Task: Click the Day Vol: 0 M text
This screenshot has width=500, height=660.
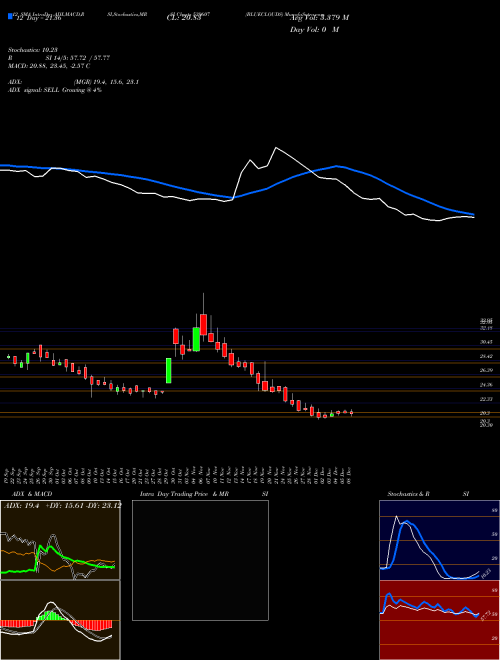Action: [x=314, y=30]
